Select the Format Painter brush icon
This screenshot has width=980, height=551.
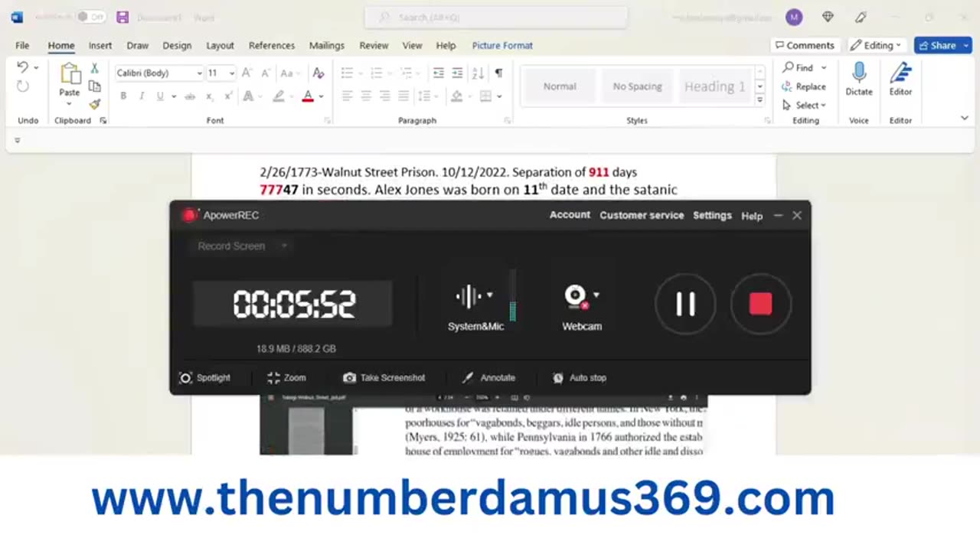tap(94, 104)
